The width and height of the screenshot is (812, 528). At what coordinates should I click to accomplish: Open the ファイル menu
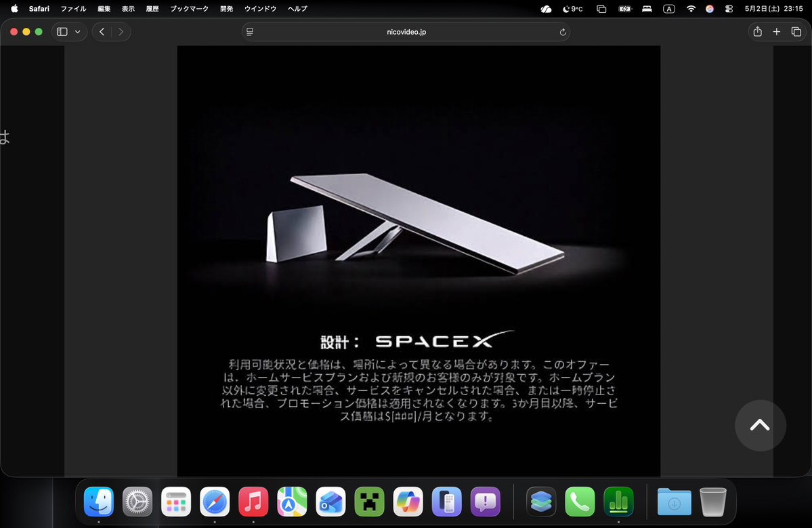pyautogui.click(x=74, y=8)
